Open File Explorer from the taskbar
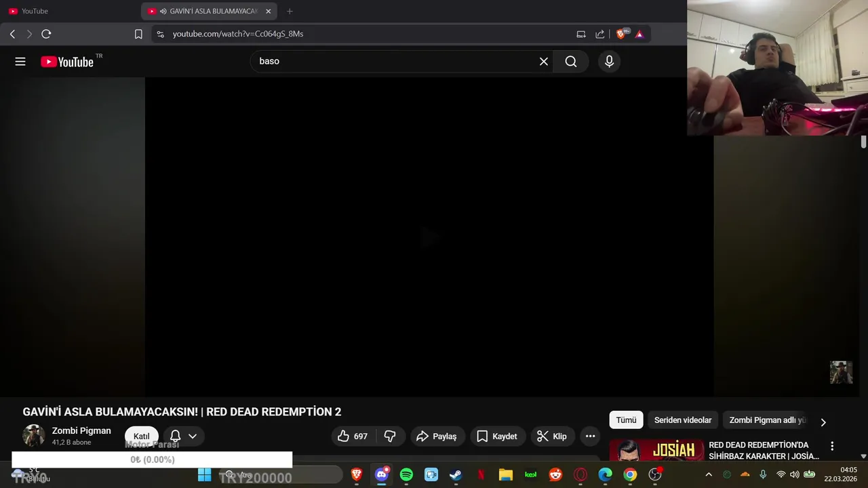 pyautogui.click(x=506, y=475)
